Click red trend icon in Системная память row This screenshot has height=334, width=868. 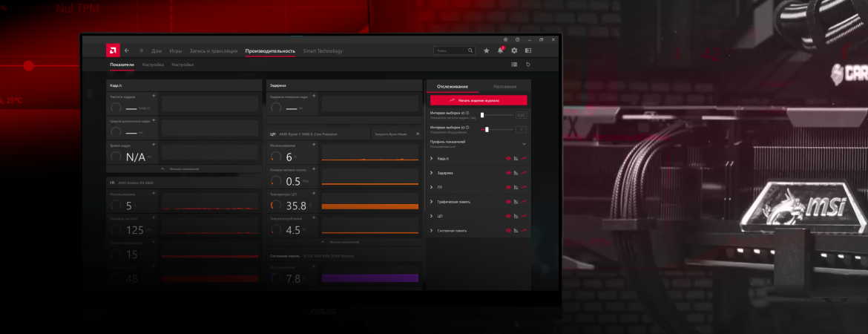[524, 230]
